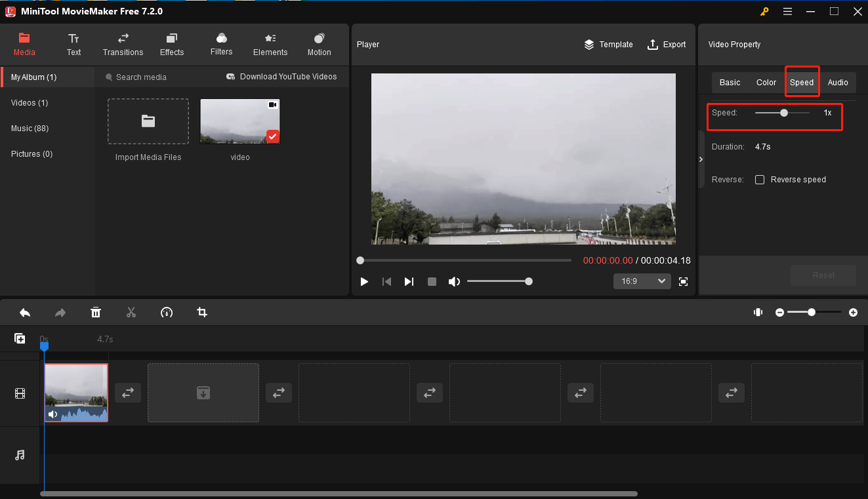Mute the player volume icon
The image size is (868, 499).
[454, 281]
